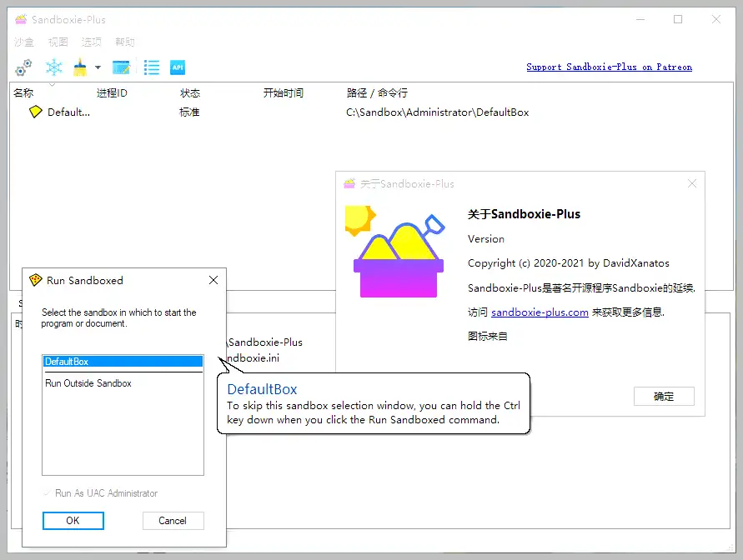Open the 沙盒 menu
The width and height of the screenshot is (743, 560).
click(x=24, y=42)
